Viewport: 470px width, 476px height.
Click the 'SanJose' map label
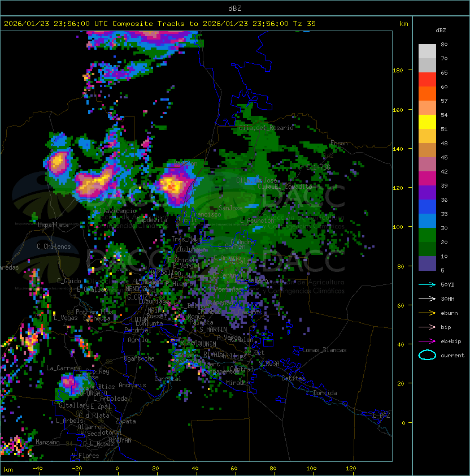click(230, 208)
